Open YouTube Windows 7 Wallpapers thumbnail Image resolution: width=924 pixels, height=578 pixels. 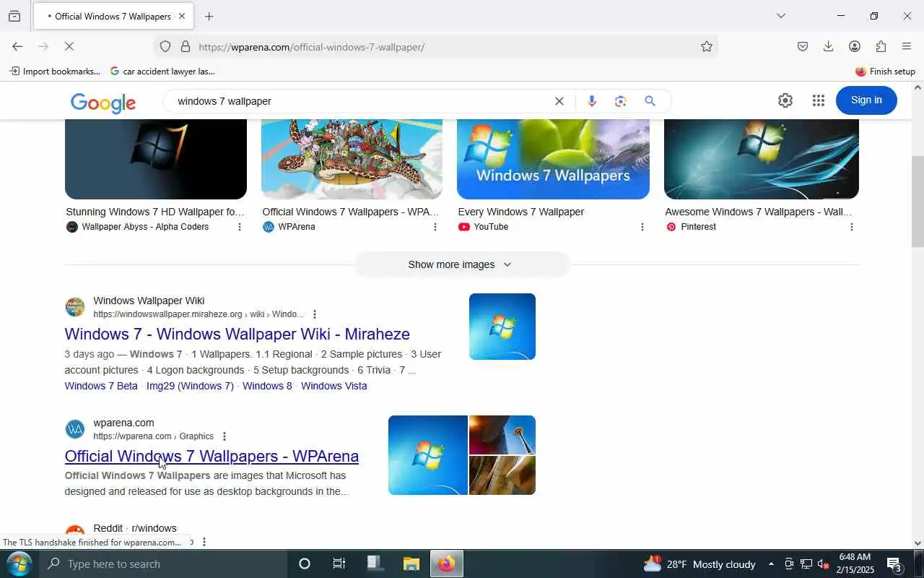click(x=553, y=159)
